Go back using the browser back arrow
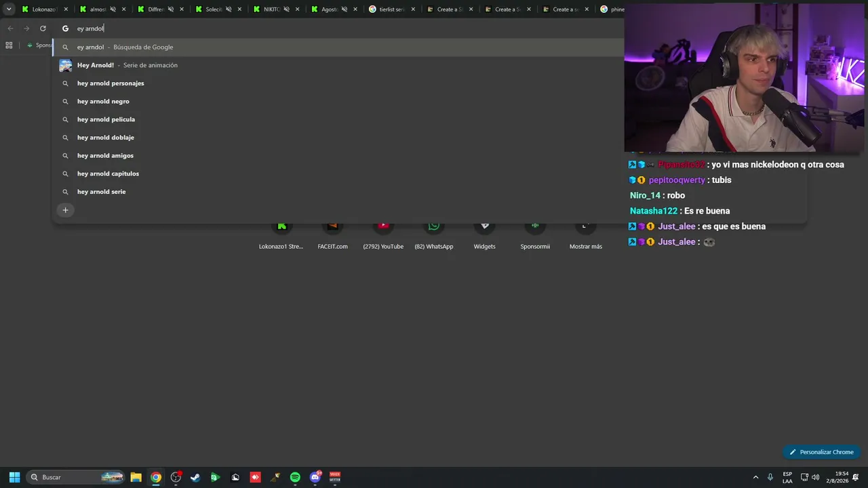This screenshot has height=488, width=868. (x=10, y=28)
